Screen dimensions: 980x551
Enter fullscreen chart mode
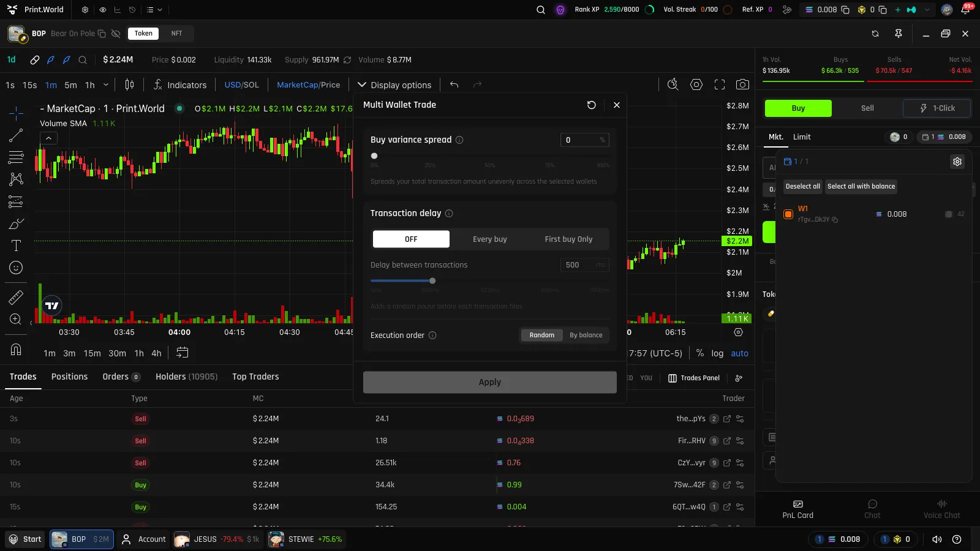pyautogui.click(x=720, y=84)
